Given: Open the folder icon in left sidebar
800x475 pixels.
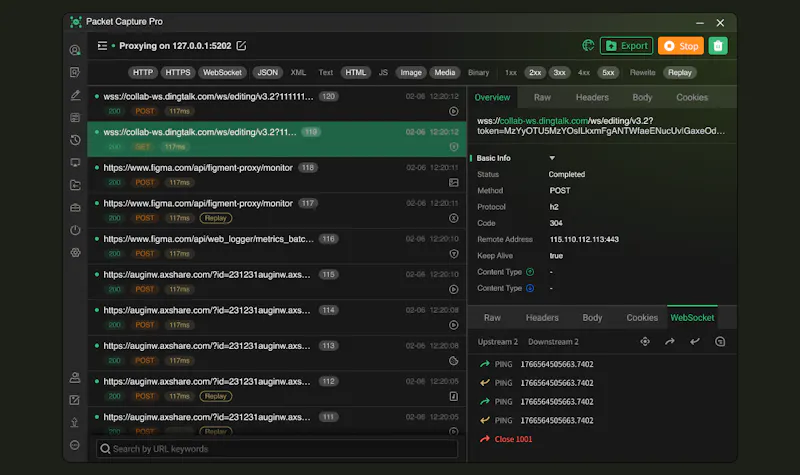Looking at the screenshot, I should [x=75, y=185].
